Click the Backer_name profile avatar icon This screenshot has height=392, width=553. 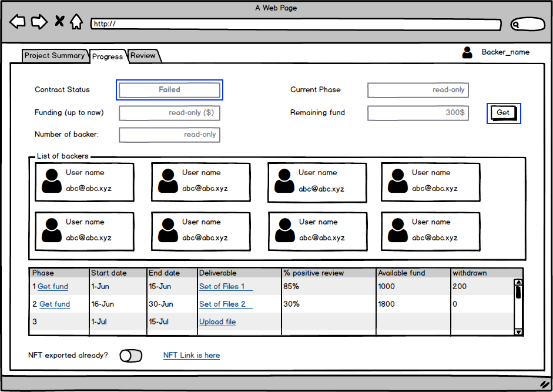click(467, 52)
